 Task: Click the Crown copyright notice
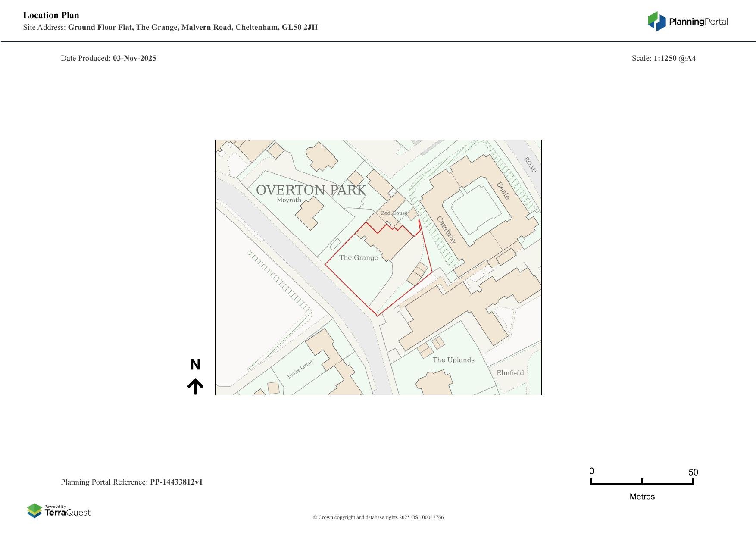(x=378, y=517)
